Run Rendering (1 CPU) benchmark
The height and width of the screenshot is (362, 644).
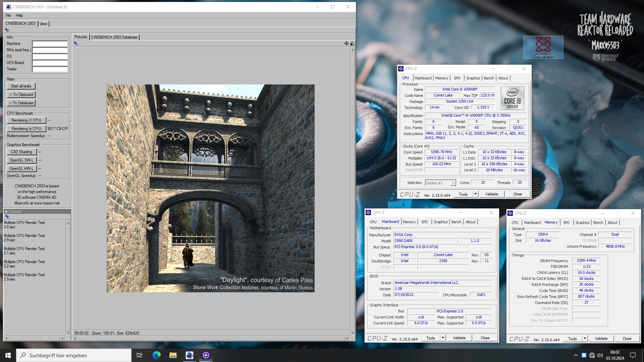[26, 120]
